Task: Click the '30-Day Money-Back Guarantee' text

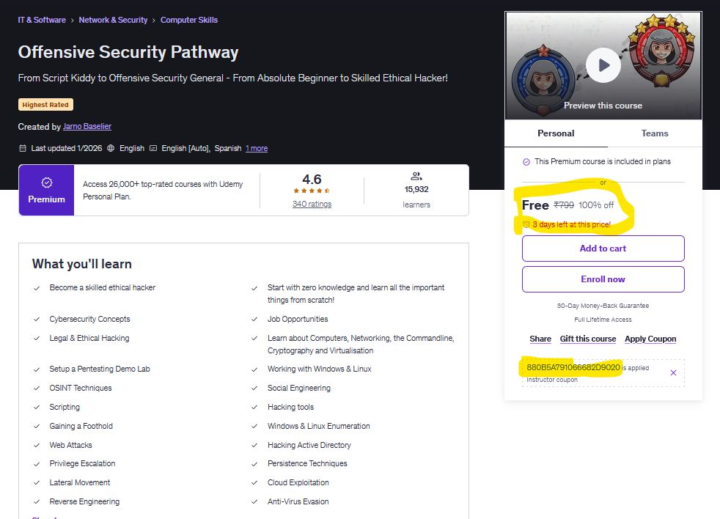Action: tap(603, 306)
